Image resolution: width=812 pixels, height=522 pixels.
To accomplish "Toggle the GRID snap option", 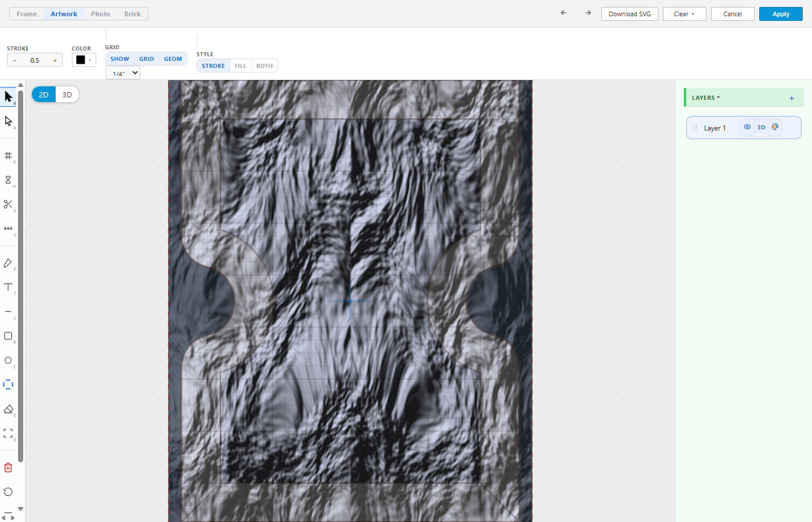I will coord(147,59).
